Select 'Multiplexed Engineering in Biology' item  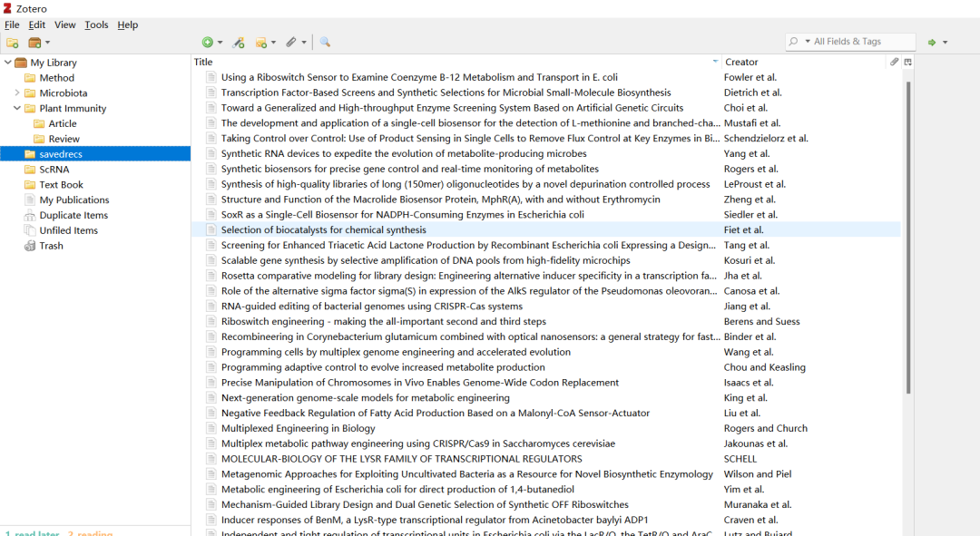click(299, 429)
